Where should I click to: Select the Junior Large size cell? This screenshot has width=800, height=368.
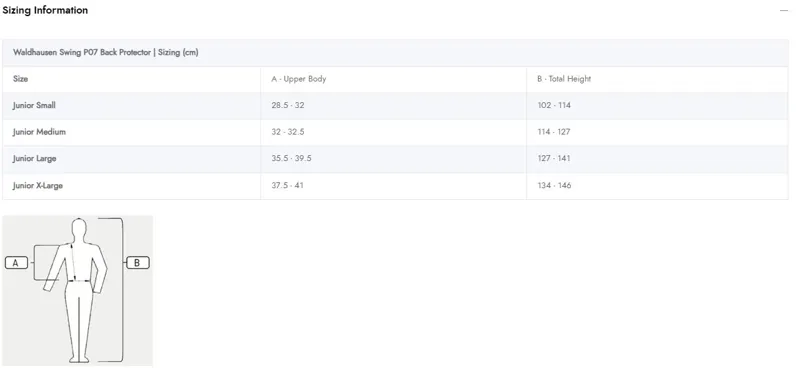[132, 159]
